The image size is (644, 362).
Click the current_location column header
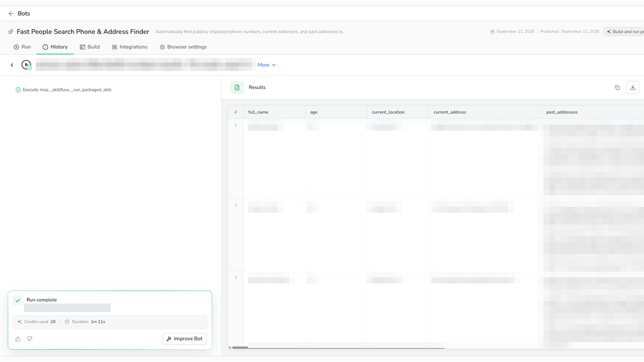[x=398, y=112]
